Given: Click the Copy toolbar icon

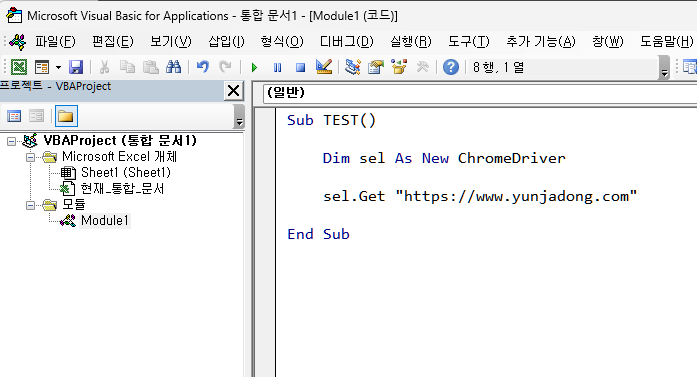Looking at the screenshot, I should click(128, 67).
